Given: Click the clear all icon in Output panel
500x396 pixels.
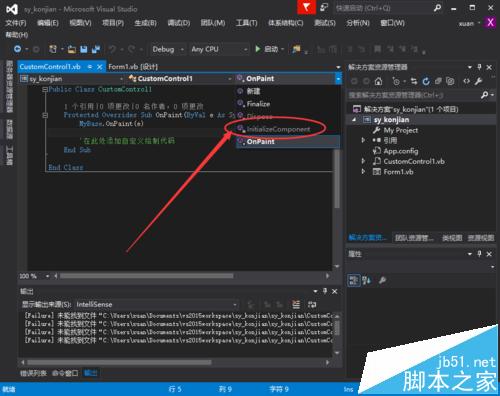Looking at the screenshot, I should (296, 304).
